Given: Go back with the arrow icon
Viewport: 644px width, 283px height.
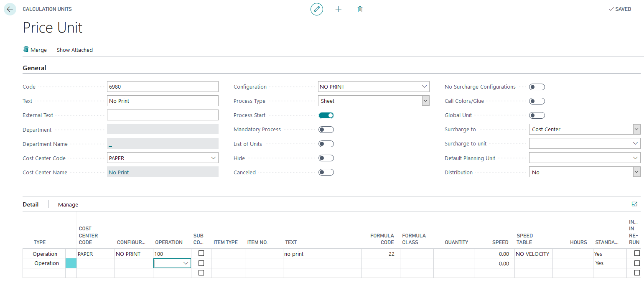Looking at the screenshot, I should tap(10, 9).
